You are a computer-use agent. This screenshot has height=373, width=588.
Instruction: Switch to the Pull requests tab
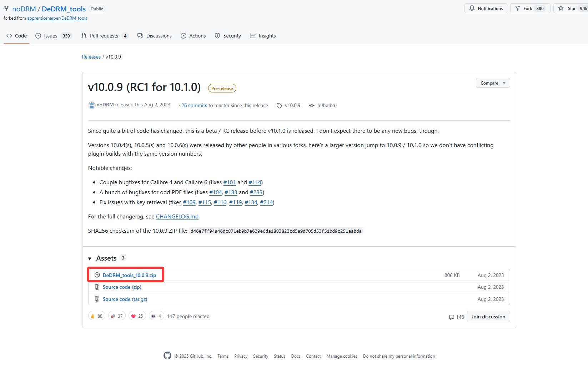[104, 36]
